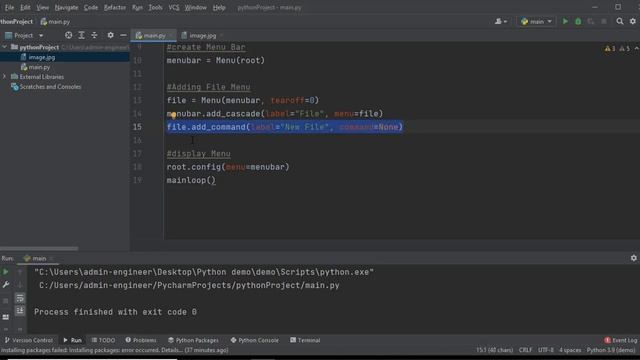
Task: Open the Window menu
Action: [196, 7]
